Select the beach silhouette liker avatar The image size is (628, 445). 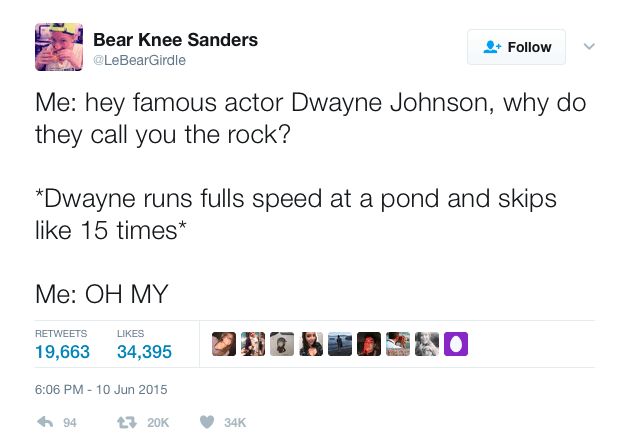(x=340, y=344)
